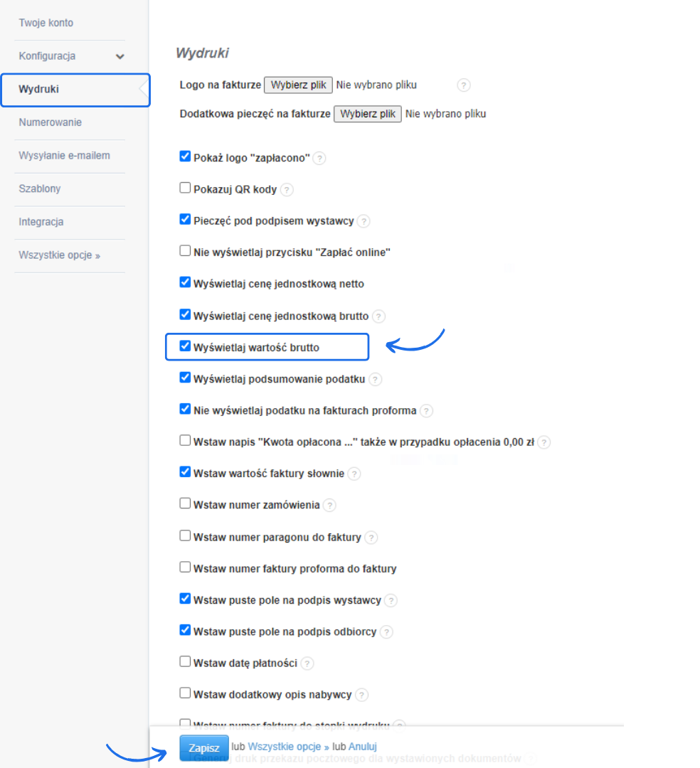Show help for puste pole na podpis odbiorcy

pyautogui.click(x=386, y=632)
